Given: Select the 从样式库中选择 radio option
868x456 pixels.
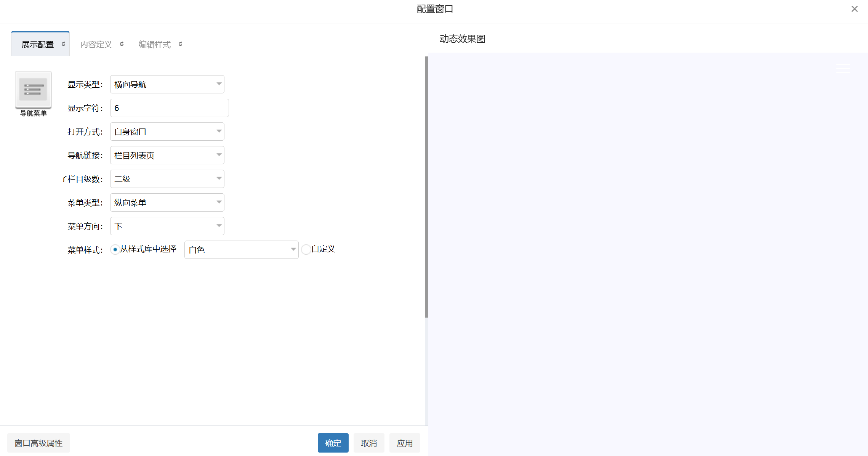Looking at the screenshot, I should pyautogui.click(x=115, y=249).
